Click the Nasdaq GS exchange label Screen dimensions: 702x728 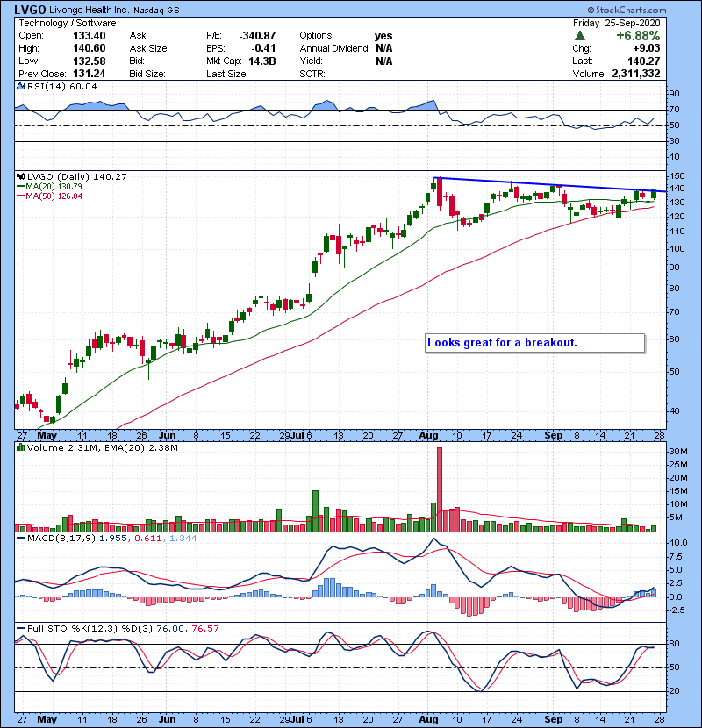[156, 11]
